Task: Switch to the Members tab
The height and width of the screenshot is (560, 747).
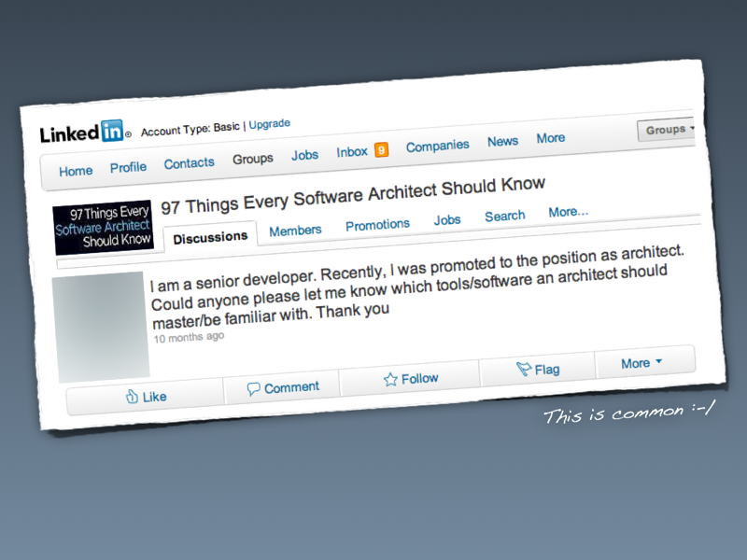Action: [x=295, y=231]
